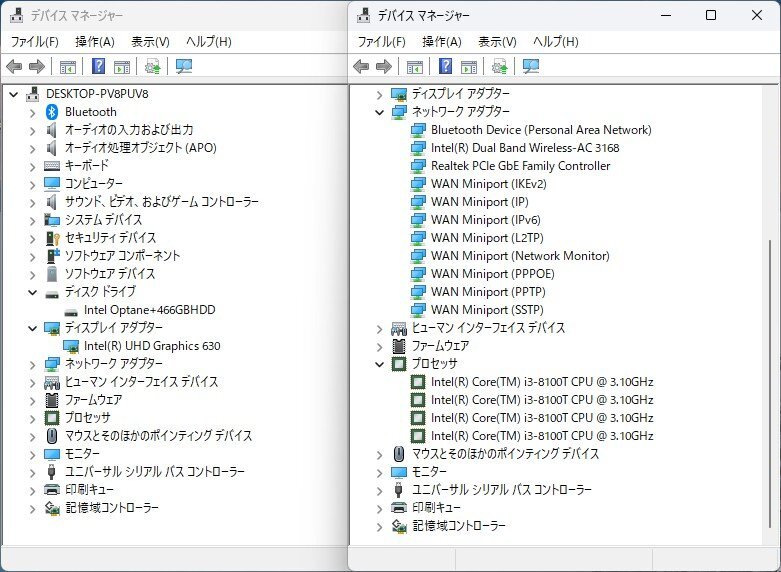Collapse ディスプレイ アダプター in left window

tap(32, 328)
